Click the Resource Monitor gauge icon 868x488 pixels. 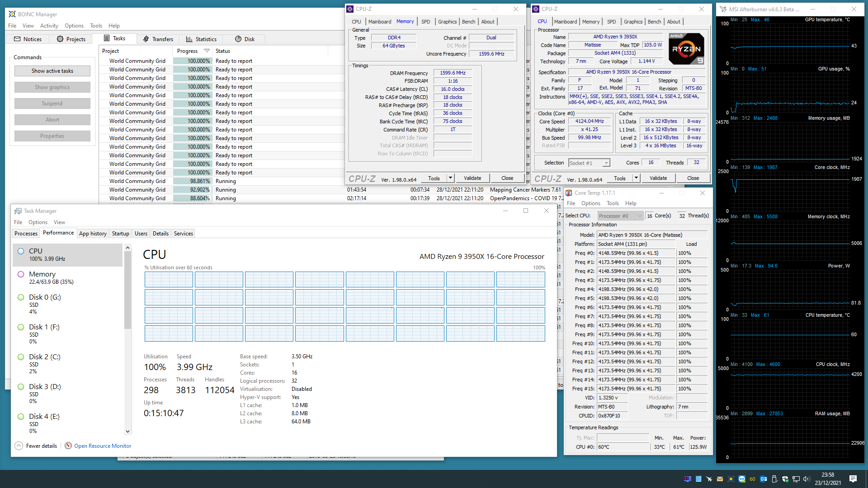tap(68, 446)
